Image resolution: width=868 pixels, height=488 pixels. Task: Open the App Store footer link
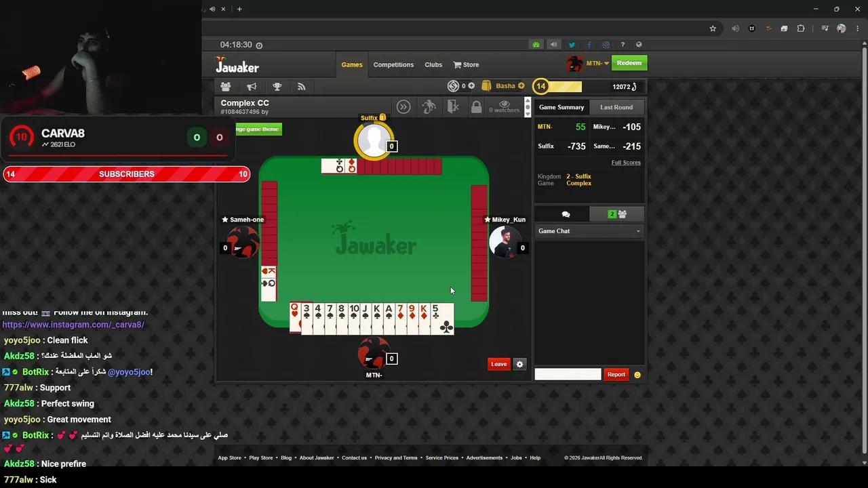229,458
